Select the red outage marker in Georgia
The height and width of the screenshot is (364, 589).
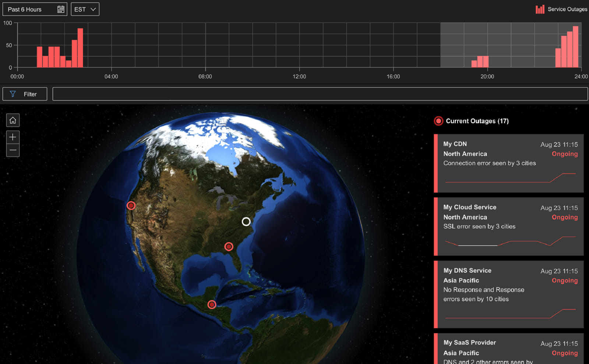click(229, 247)
